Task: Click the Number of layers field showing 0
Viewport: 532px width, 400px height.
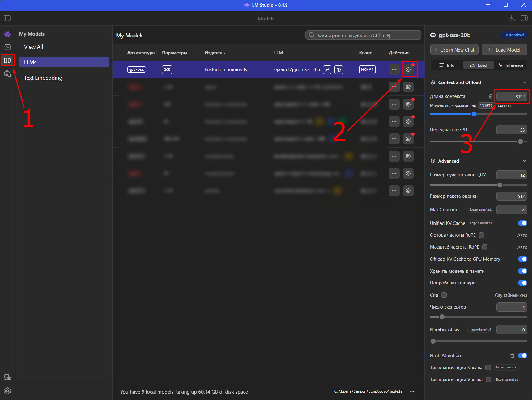Action: (x=512, y=330)
